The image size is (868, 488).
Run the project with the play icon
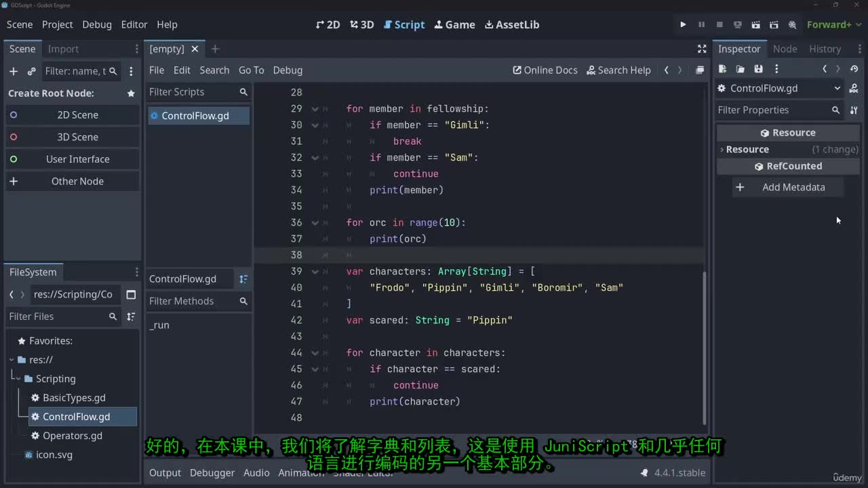point(683,24)
